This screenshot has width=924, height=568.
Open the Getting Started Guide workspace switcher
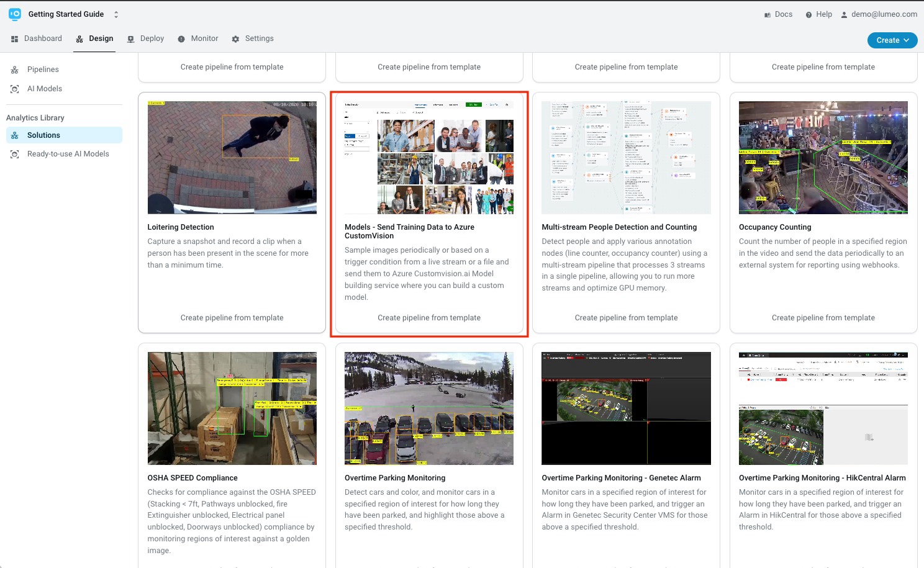click(73, 14)
